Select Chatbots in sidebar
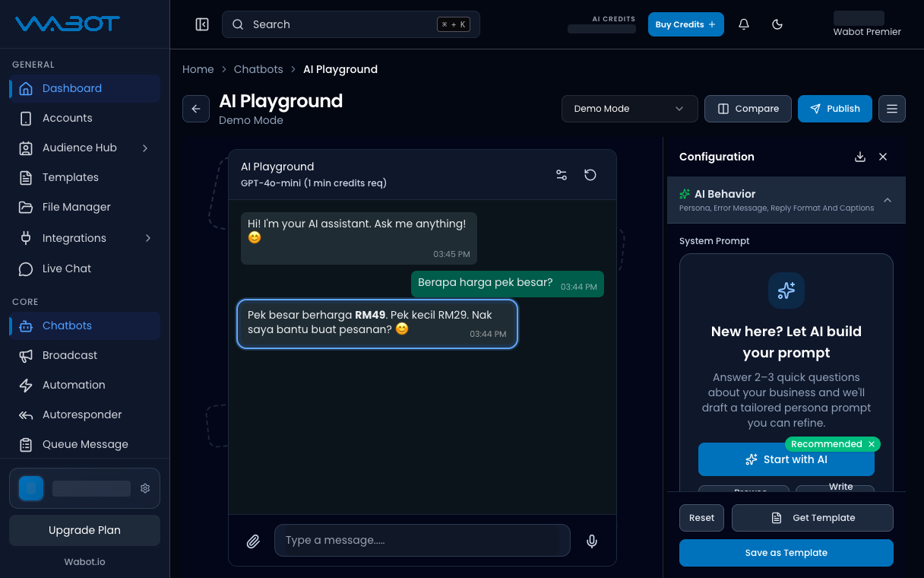 [x=84, y=326]
